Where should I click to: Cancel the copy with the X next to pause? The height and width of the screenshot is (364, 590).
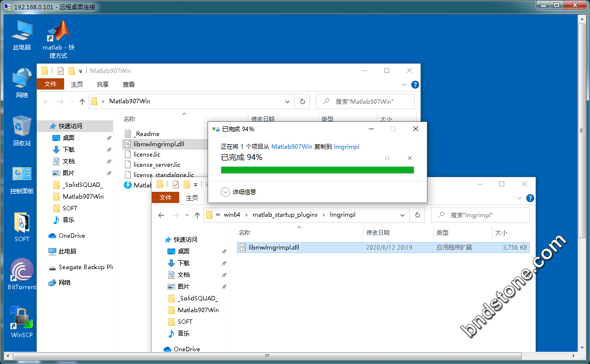tap(410, 158)
